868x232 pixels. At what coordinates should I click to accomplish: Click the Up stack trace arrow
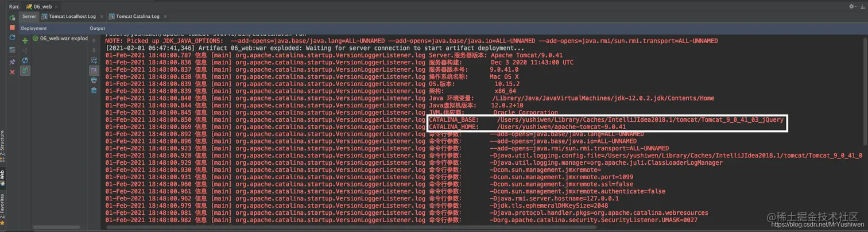coord(94,41)
